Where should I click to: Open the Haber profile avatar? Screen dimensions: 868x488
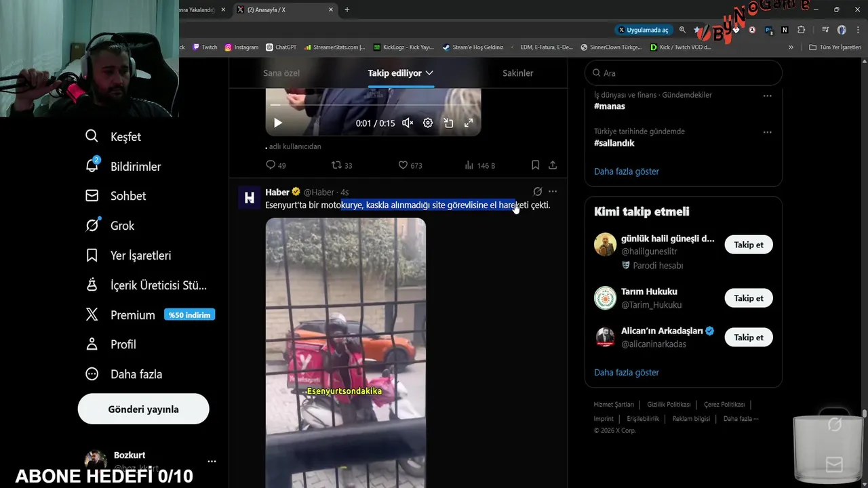pos(250,197)
